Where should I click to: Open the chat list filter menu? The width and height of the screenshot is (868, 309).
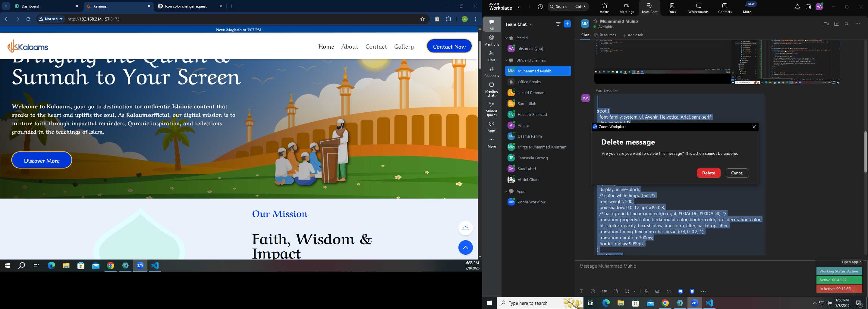click(x=558, y=24)
